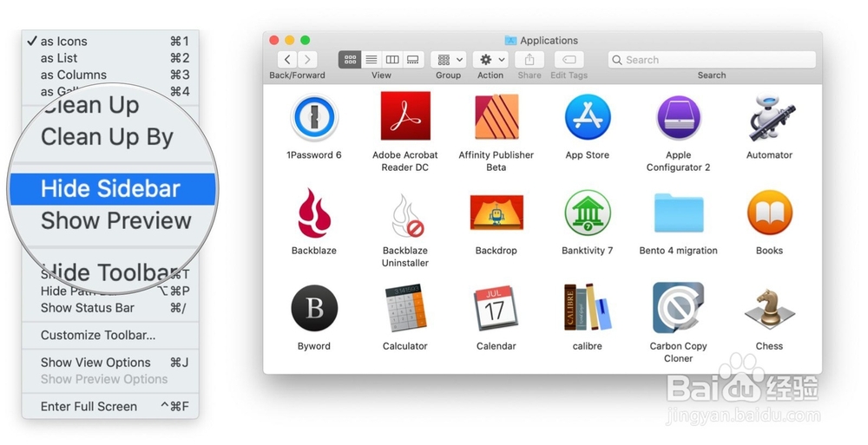
Task: Switch to icon view in toolbar
Action: [x=350, y=59]
